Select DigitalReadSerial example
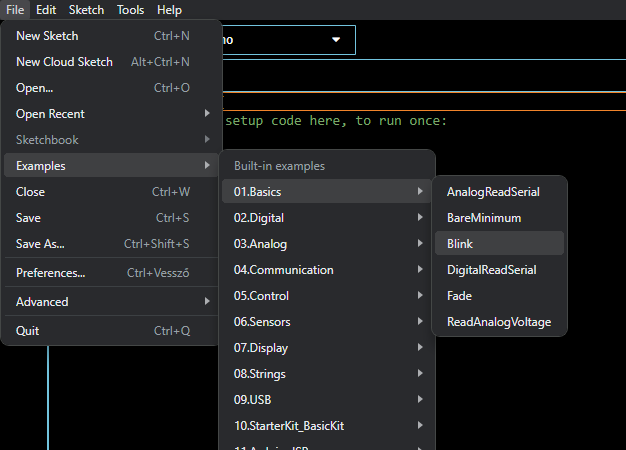This screenshot has height=450, width=626. click(x=491, y=270)
